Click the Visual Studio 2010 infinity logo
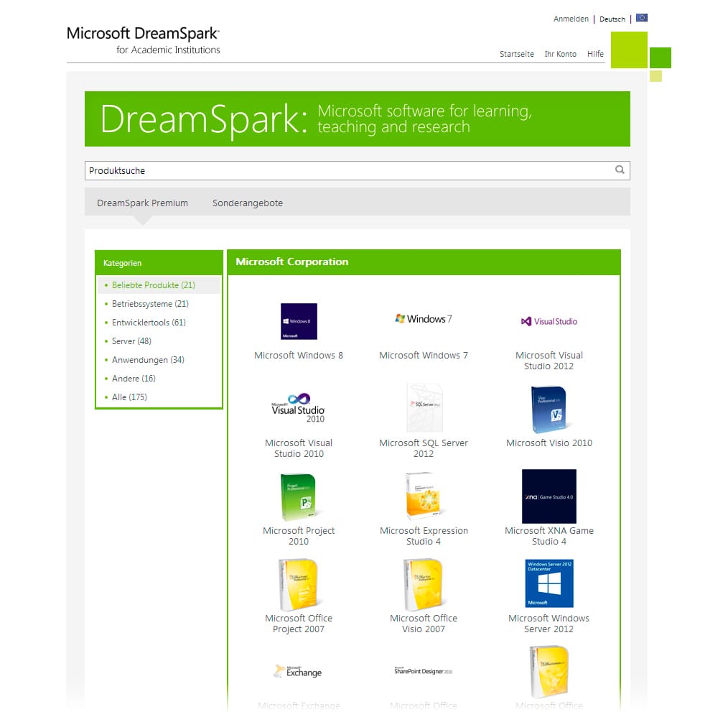Image resolution: width=728 pixels, height=717 pixels. click(x=299, y=408)
